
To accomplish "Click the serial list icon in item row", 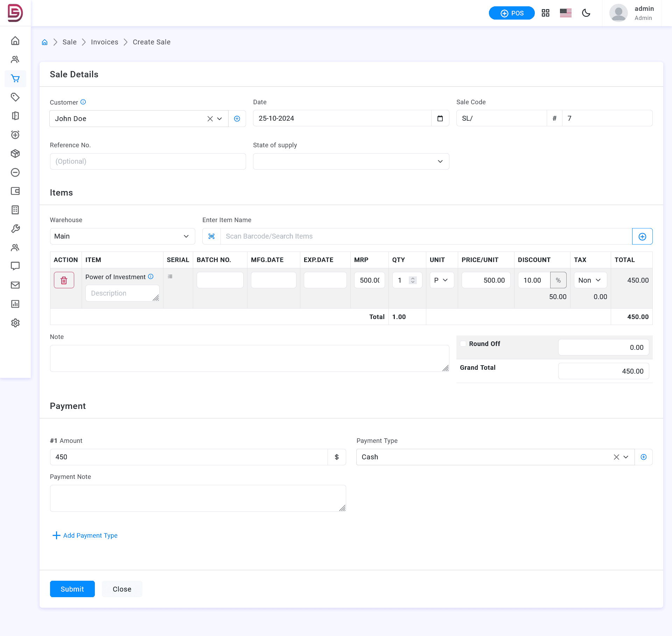I will (170, 277).
